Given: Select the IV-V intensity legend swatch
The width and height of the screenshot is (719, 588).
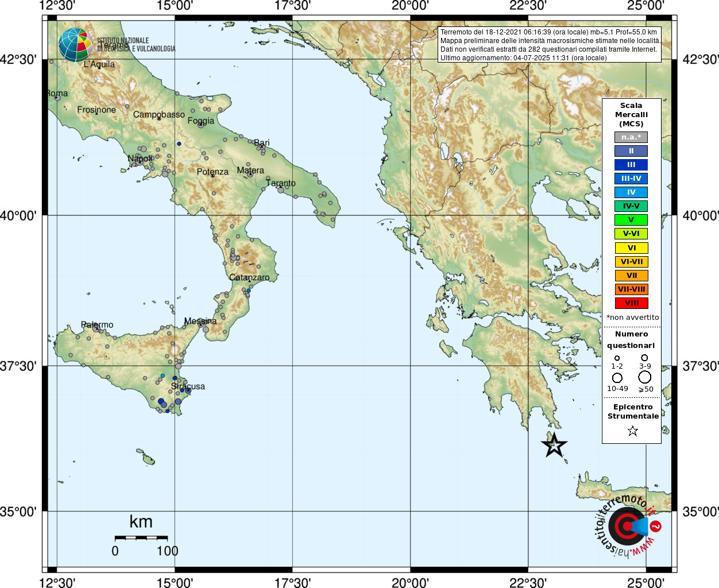Looking at the screenshot, I should click(x=631, y=206).
